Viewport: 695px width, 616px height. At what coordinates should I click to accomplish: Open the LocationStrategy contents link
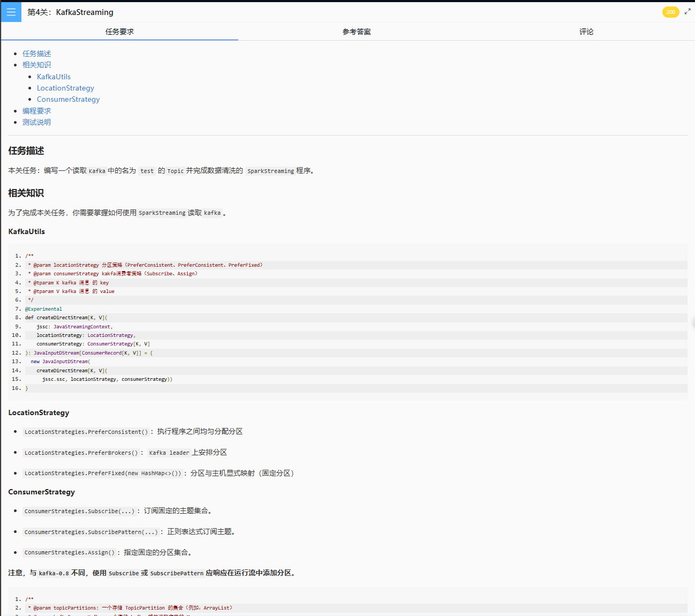coord(65,88)
